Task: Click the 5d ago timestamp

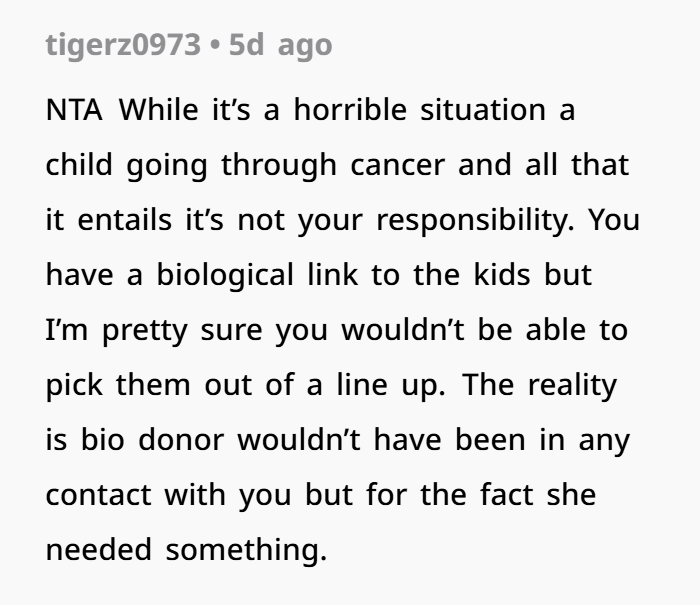Action: (x=281, y=45)
